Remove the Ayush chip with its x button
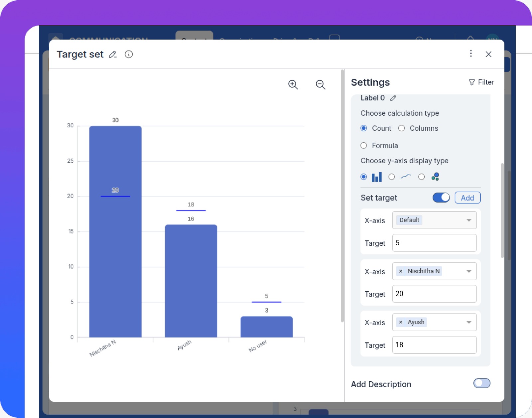532x418 pixels. 400,322
